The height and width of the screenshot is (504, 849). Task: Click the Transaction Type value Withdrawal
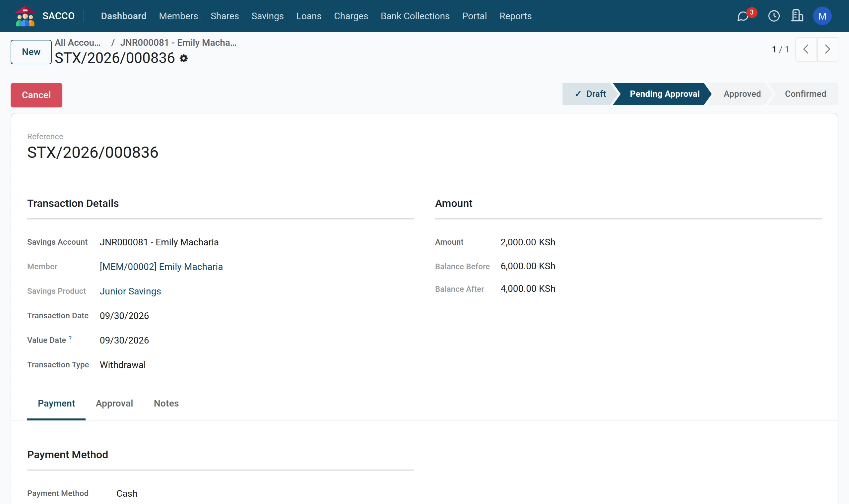point(123,365)
